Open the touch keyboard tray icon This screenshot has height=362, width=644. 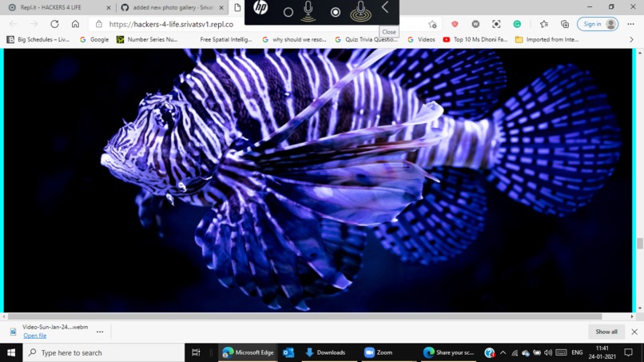coord(561,352)
